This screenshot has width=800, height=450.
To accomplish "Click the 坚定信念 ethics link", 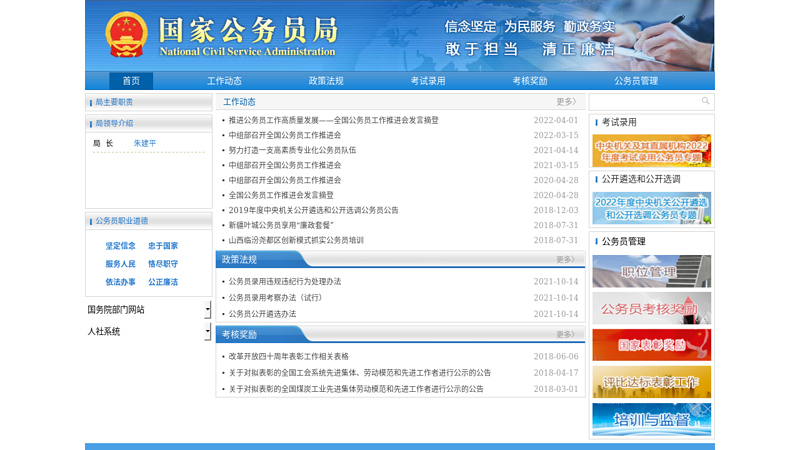I will pos(120,246).
